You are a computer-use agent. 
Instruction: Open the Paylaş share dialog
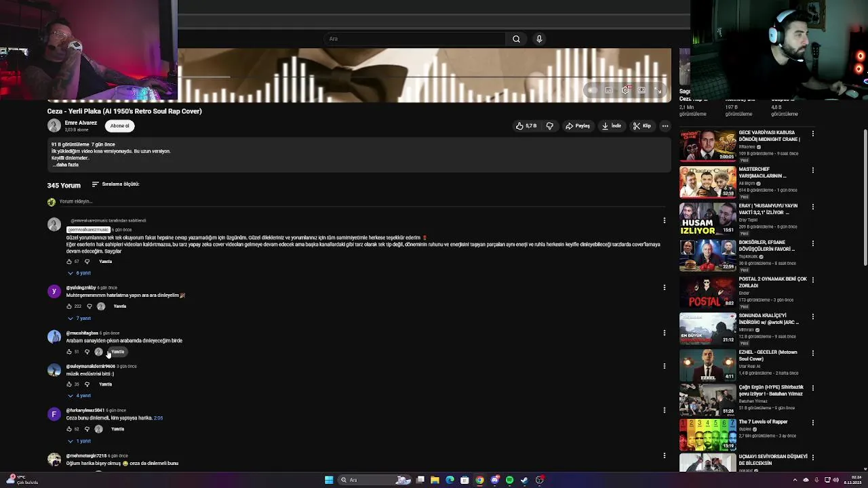pos(578,125)
